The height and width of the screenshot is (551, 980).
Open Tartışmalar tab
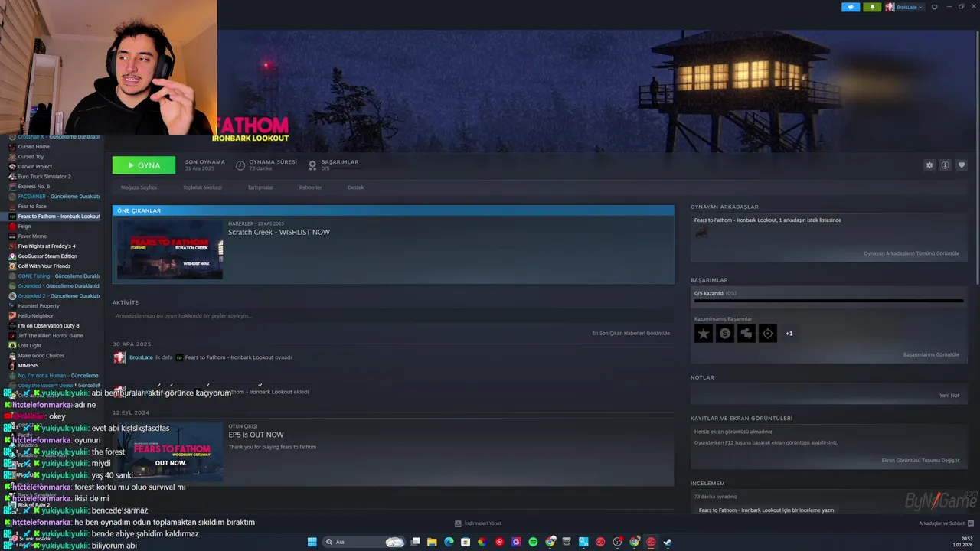coord(260,187)
